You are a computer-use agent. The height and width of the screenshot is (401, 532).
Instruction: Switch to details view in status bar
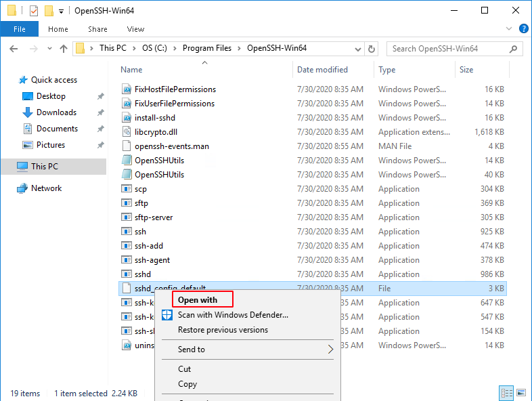(x=506, y=393)
